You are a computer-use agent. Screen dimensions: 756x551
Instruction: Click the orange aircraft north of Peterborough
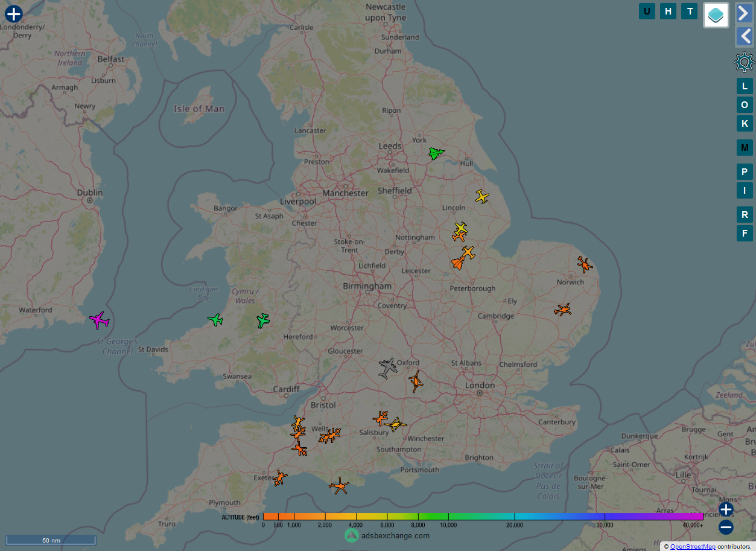pyautogui.click(x=468, y=252)
